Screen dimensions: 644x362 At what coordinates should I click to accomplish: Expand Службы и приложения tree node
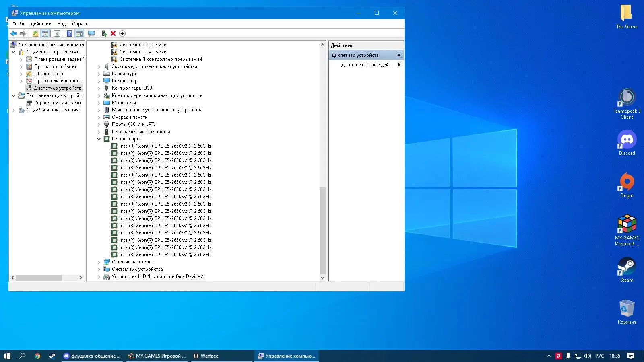coord(14,110)
